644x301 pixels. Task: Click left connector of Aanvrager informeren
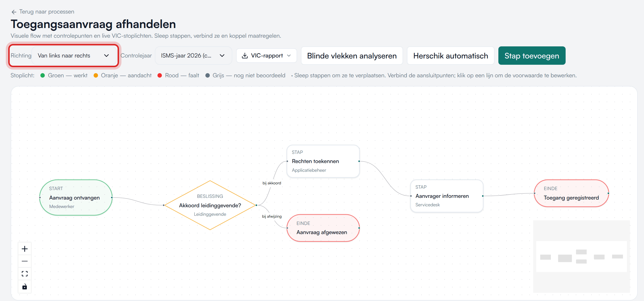click(411, 196)
